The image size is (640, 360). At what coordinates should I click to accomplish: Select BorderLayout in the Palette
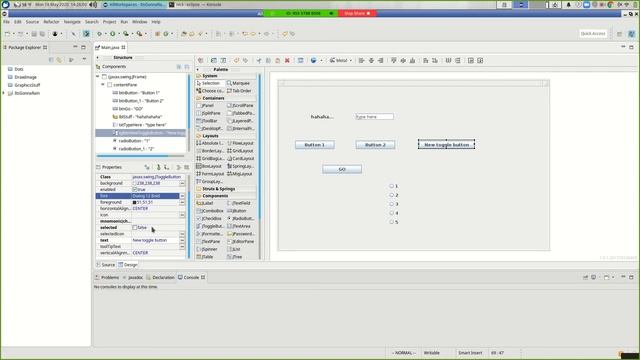(210, 151)
